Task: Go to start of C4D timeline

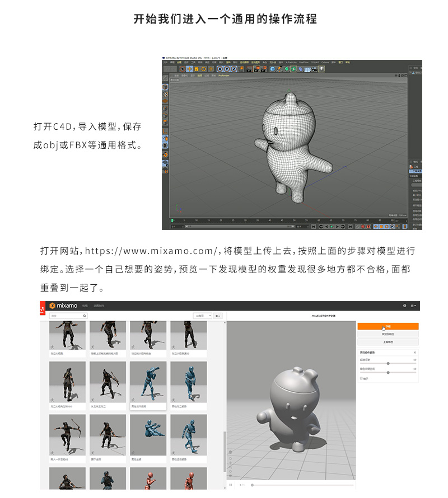Action: tap(314, 227)
